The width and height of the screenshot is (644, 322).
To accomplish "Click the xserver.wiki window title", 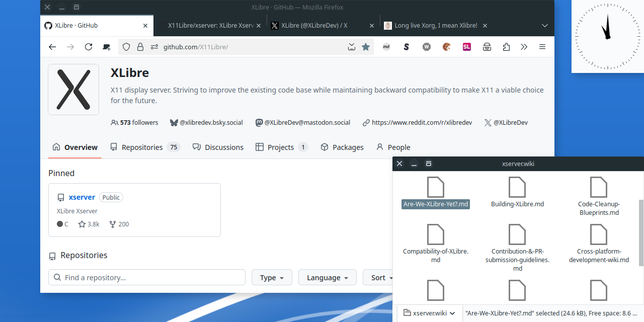I will [x=518, y=164].
